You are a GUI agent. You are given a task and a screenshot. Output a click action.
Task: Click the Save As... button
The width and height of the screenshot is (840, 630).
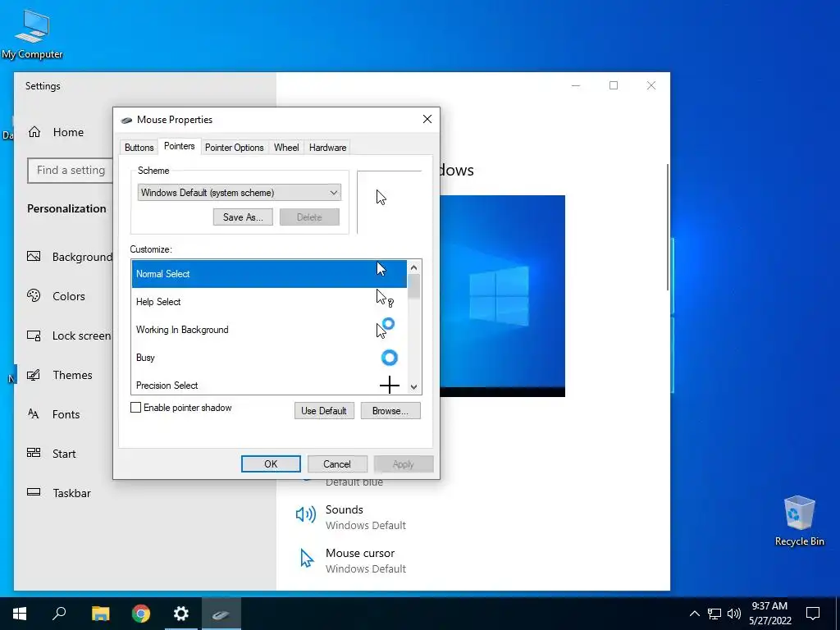243,217
